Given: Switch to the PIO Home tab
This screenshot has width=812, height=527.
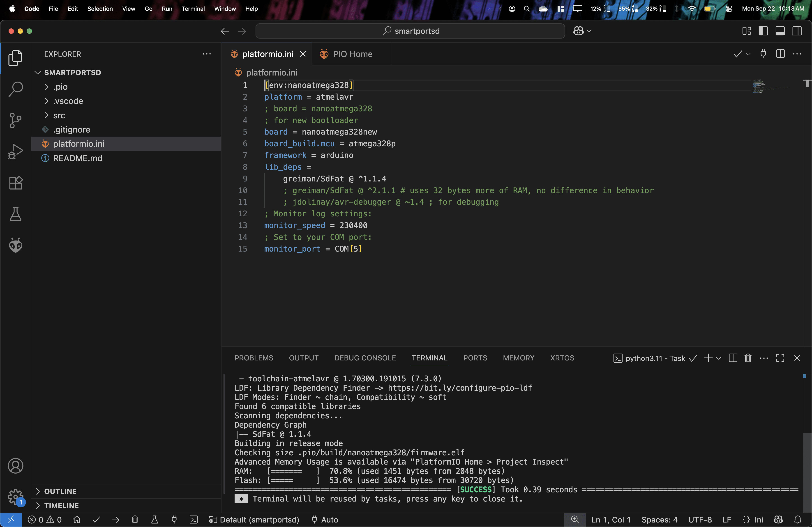Looking at the screenshot, I should pyautogui.click(x=352, y=54).
